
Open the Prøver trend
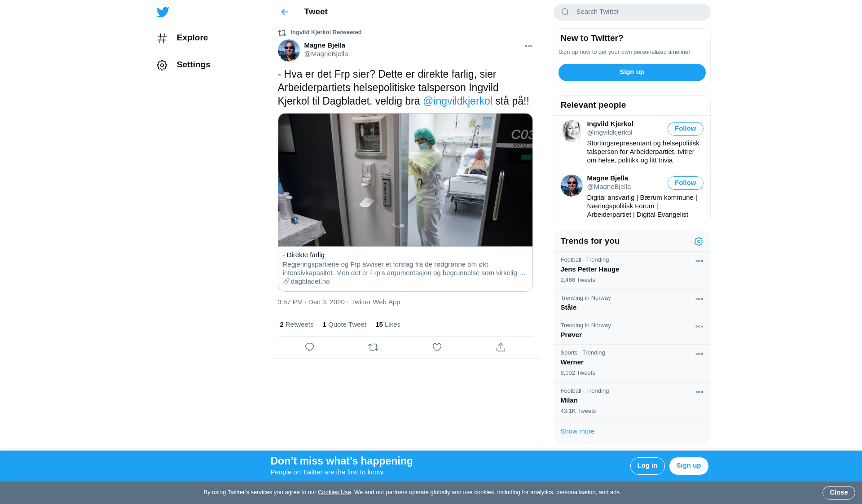tap(632, 331)
